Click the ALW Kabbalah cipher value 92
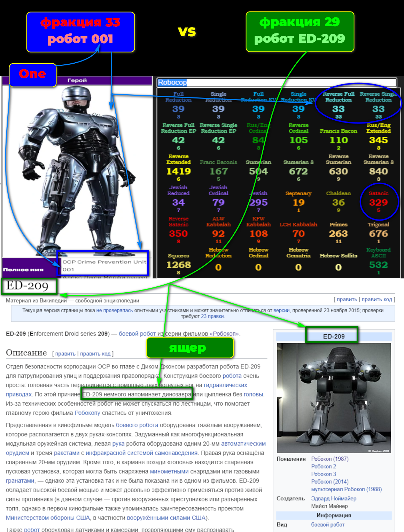Screen dimensions: 404x532 tap(218, 234)
